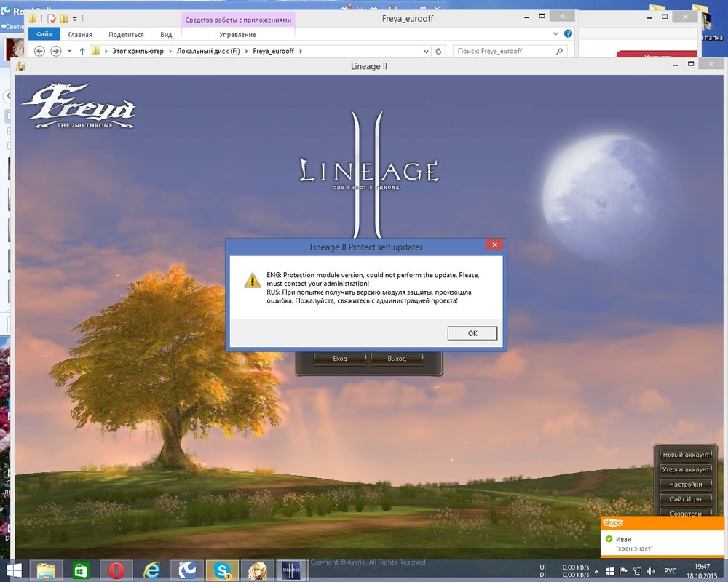Click OK in the Protect self updater dialog
Image resolution: width=728 pixels, height=582 pixels.
(x=472, y=333)
